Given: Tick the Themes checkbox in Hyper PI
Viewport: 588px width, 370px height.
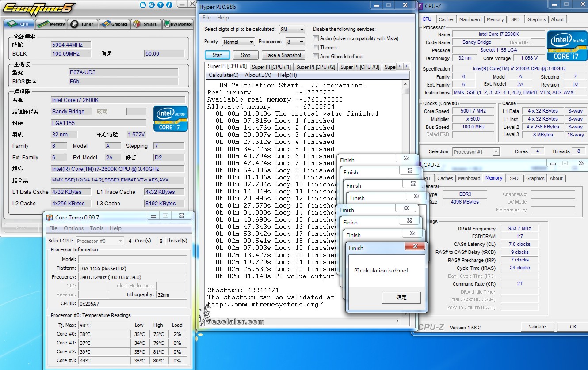Looking at the screenshot, I should click(x=316, y=47).
